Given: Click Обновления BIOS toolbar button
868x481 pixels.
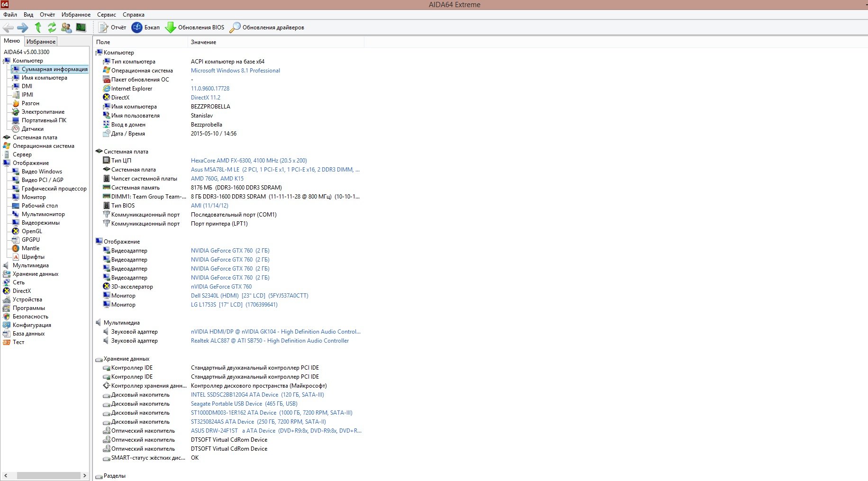Looking at the screenshot, I should point(195,27).
